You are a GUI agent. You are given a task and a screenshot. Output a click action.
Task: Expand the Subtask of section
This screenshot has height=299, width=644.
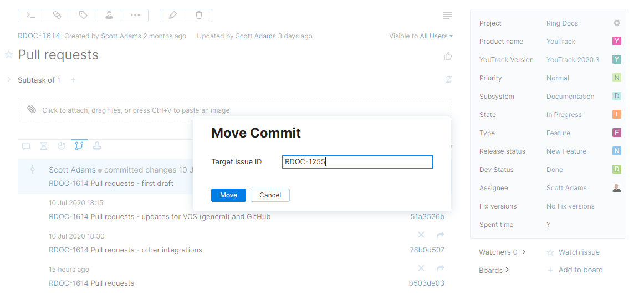coord(9,80)
